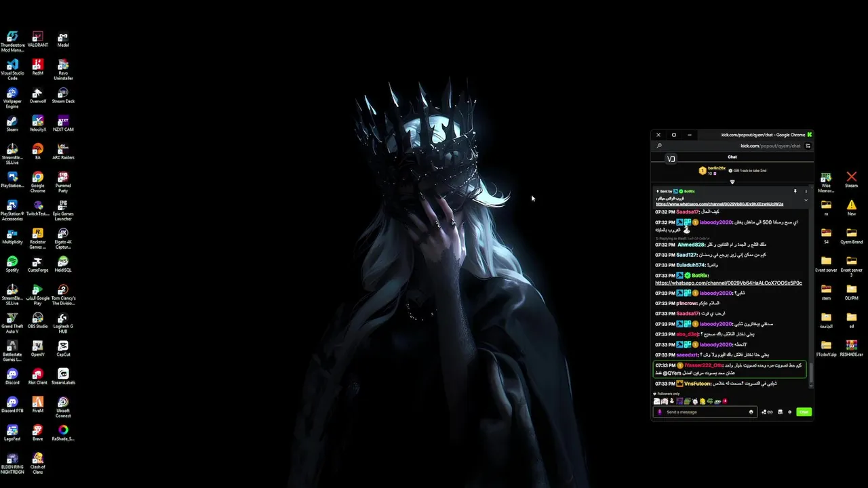This screenshot has height=488, width=868.
Task: Select the Overwolf desktop icon
Action: [37, 95]
